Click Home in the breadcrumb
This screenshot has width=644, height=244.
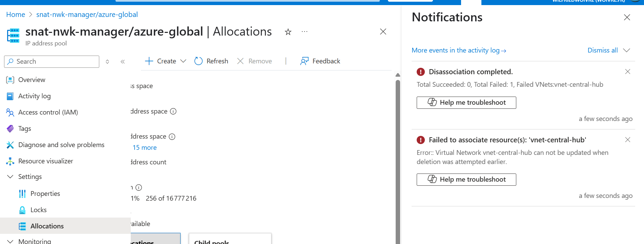coord(16,15)
